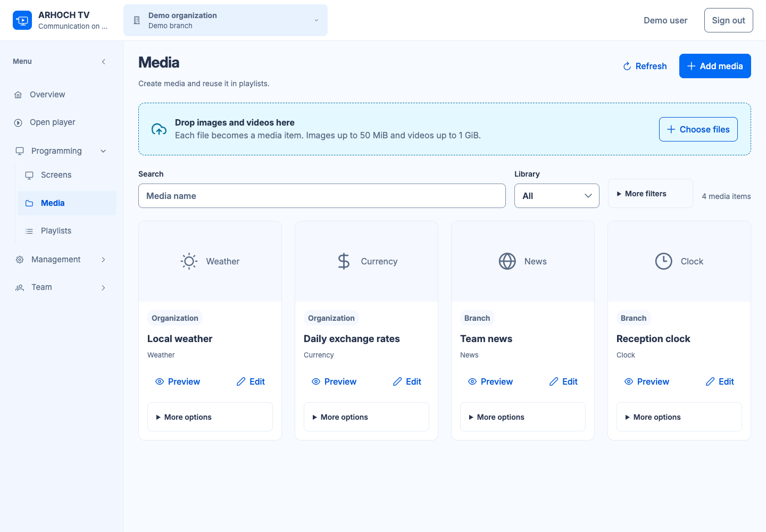The width and height of the screenshot is (766, 532).
Task: Click Choose files to upload
Action: [698, 129]
